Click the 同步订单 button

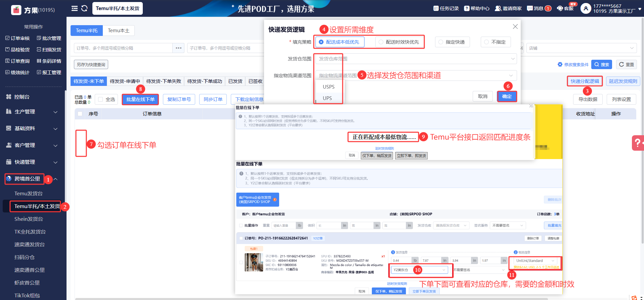tap(213, 99)
